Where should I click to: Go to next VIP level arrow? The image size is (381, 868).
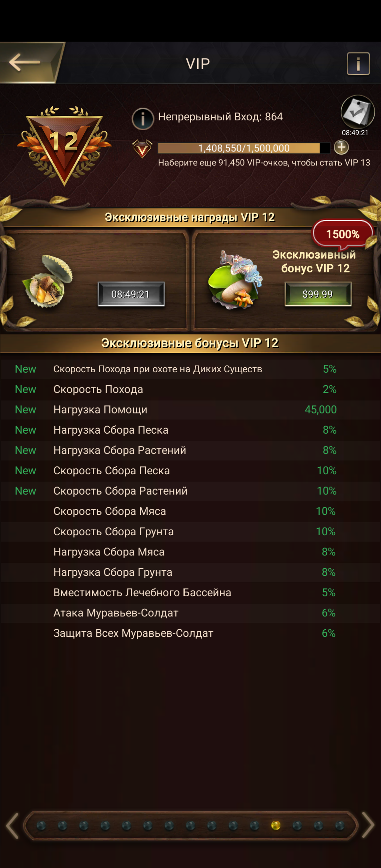[x=368, y=825]
